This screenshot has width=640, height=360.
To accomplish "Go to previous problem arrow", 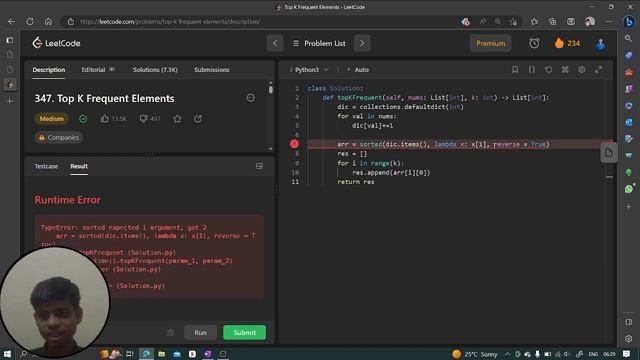I will pos(275,43).
